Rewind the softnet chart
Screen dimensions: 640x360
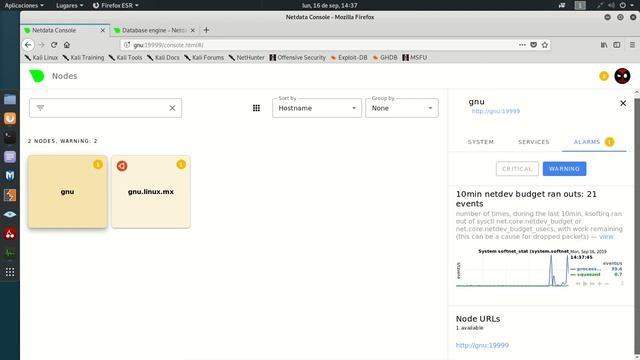(x=578, y=284)
